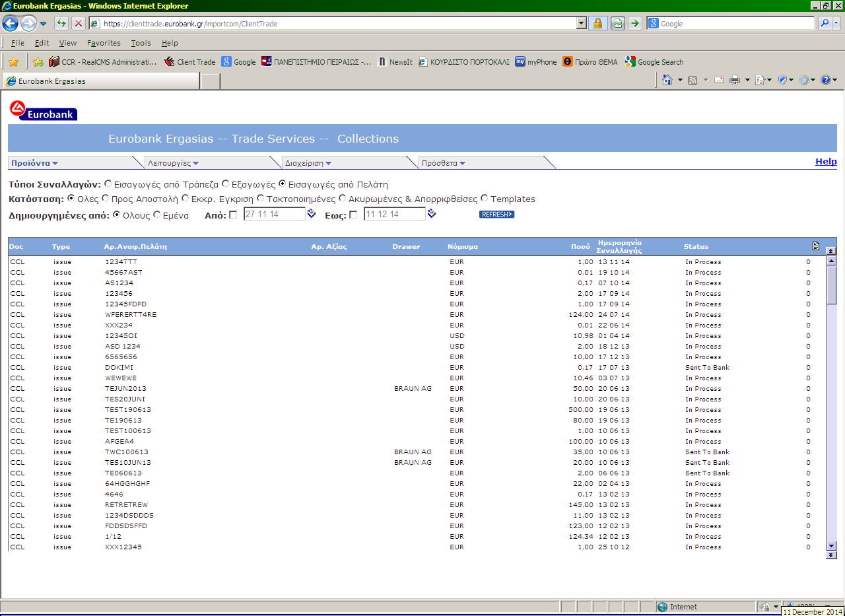This screenshot has width=845, height=616.
Task: Click the browser Back arrow button
Action: [10, 23]
